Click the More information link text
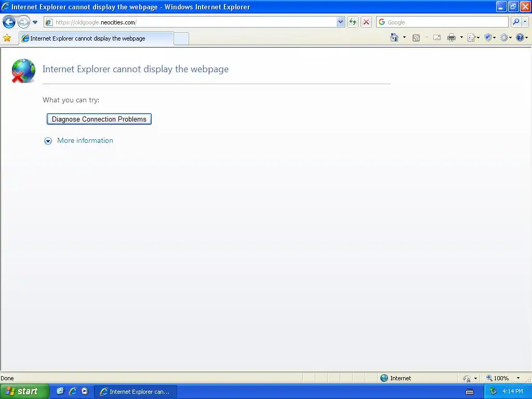The height and width of the screenshot is (399, 532). click(85, 140)
